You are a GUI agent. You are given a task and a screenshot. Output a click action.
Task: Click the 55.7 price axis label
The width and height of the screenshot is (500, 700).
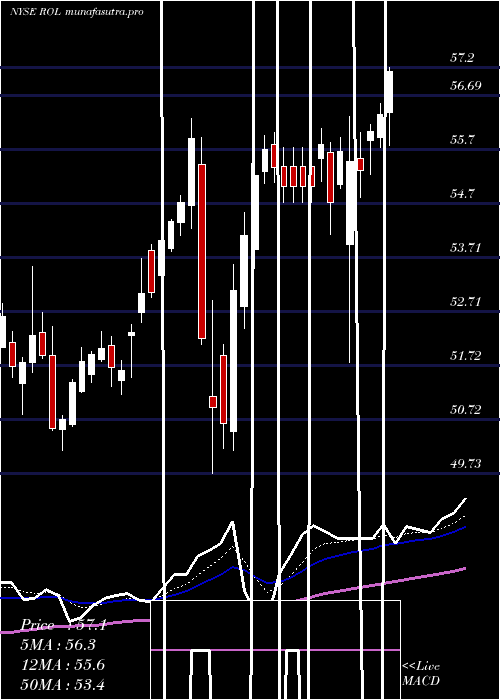(462, 140)
